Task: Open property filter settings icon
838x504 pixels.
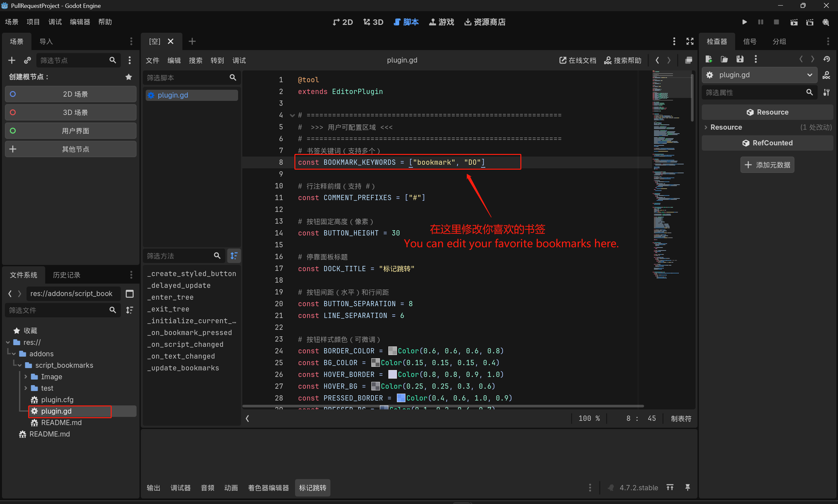Action: [x=827, y=92]
